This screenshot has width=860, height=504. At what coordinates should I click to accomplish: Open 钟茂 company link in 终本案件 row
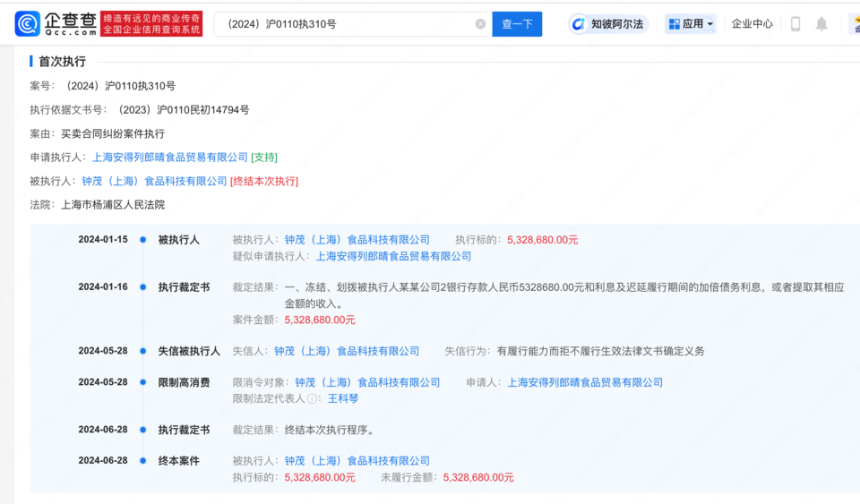pos(357,461)
